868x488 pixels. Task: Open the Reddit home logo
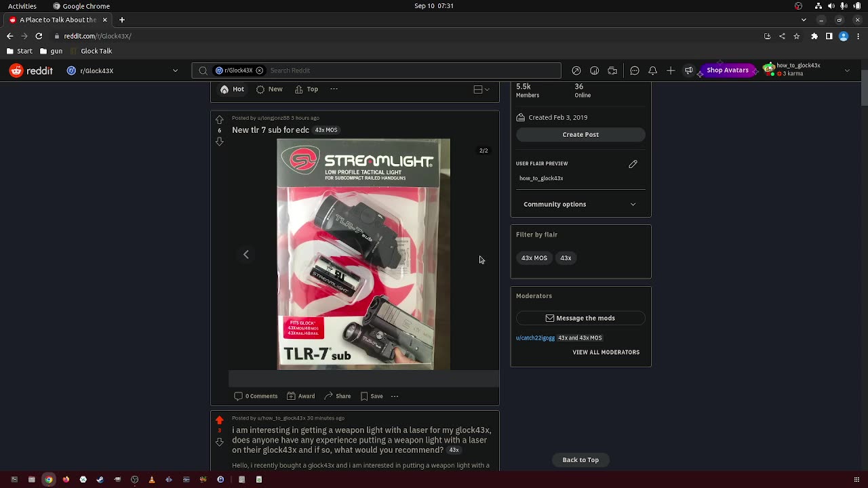[x=31, y=70]
